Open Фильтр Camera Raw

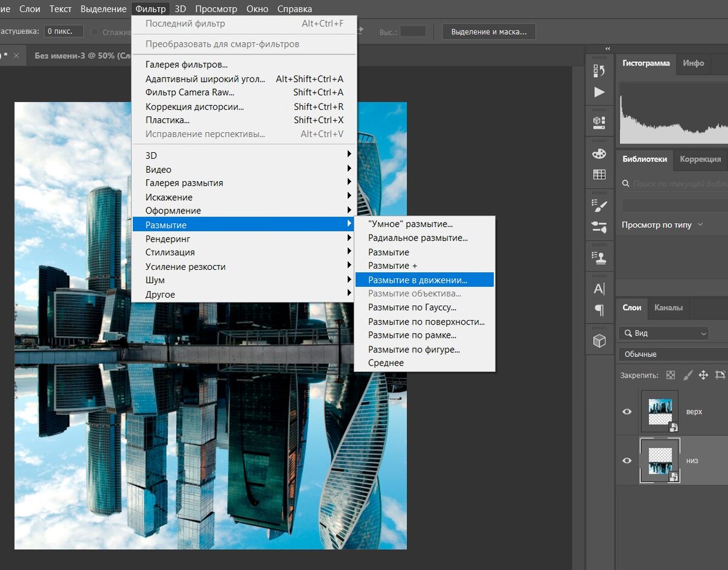coord(244,92)
